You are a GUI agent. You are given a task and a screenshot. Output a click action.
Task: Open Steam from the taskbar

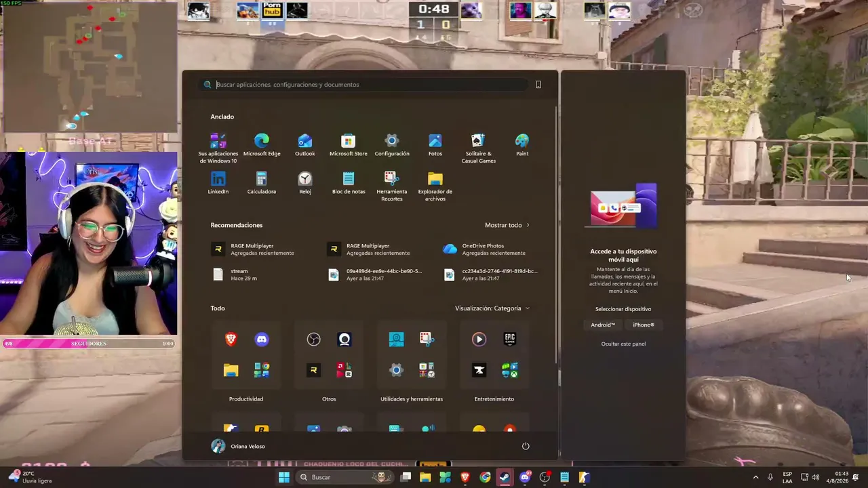pos(505,477)
